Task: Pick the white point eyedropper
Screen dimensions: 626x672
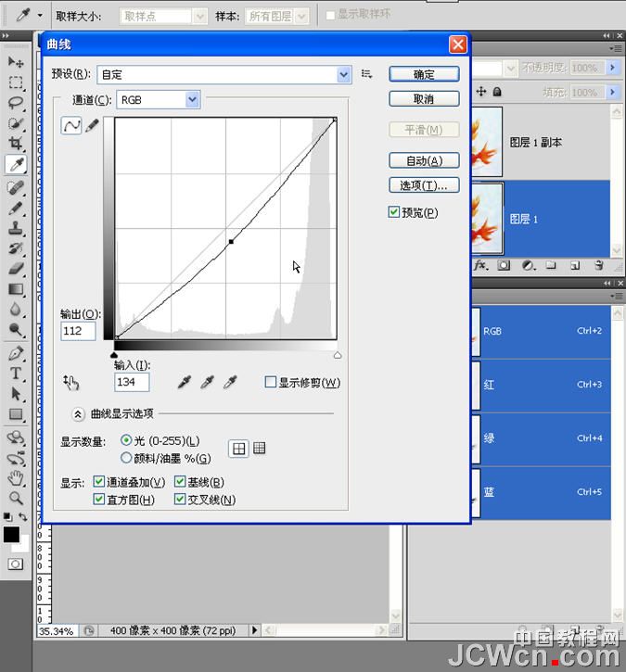Action: [230, 382]
